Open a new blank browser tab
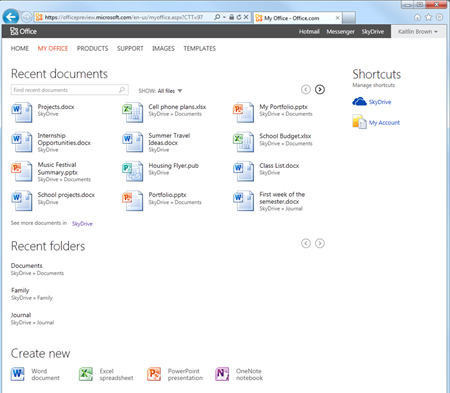450x393 pixels. tap(349, 18)
